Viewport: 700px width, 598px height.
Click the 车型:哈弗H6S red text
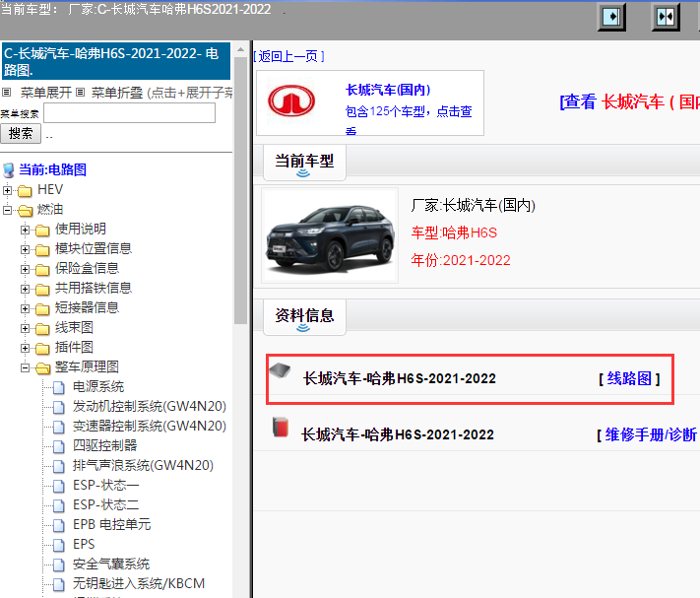(x=454, y=233)
